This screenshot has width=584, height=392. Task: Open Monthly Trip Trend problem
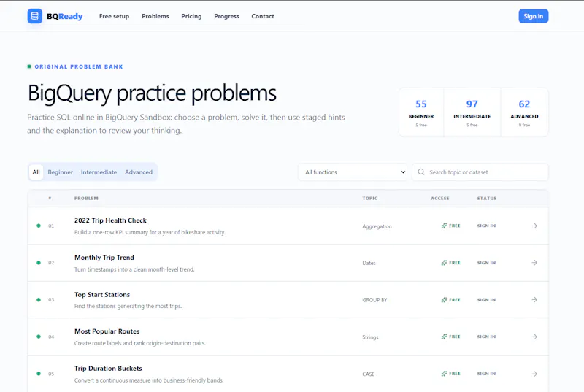point(104,258)
